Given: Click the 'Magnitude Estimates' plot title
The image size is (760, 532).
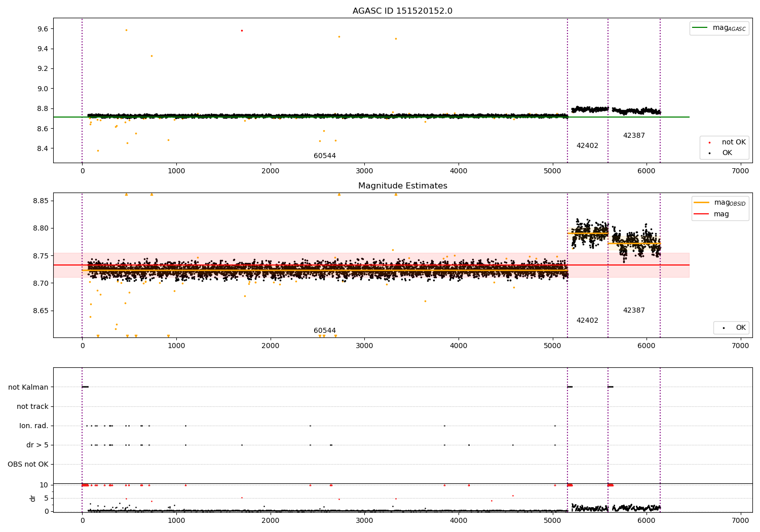Looking at the screenshot, I should (x=402, y=186).
